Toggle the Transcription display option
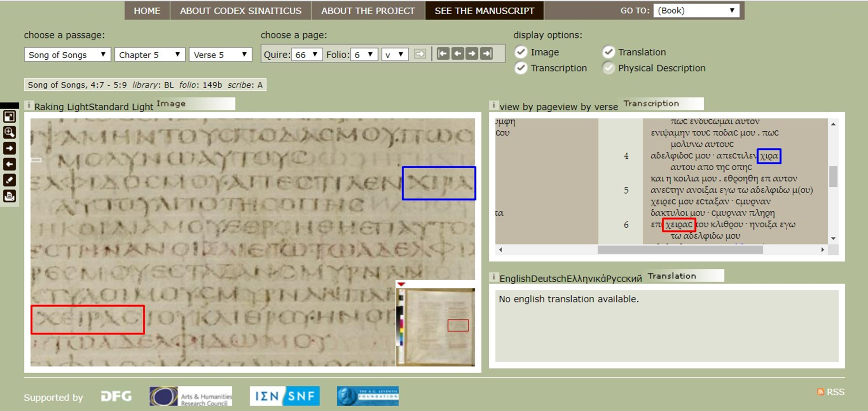 (x=521, y=68)
